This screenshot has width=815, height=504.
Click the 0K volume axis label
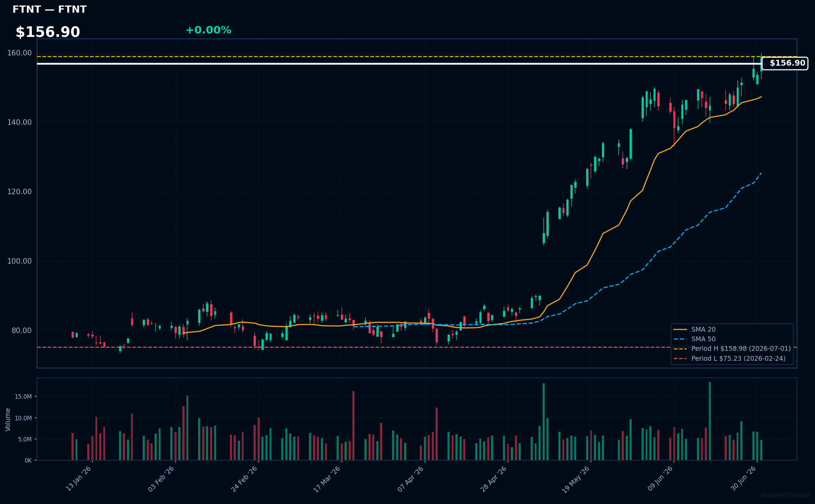pyautogui.click(x=28, y=461)
